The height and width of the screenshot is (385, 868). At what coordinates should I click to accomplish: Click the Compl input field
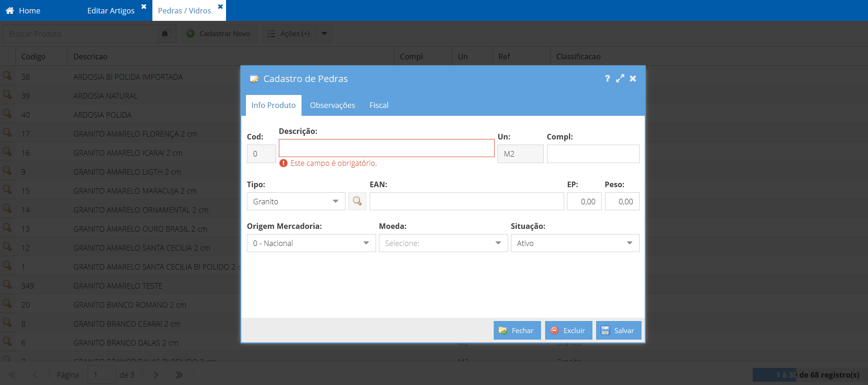click(x=593, y=154)
